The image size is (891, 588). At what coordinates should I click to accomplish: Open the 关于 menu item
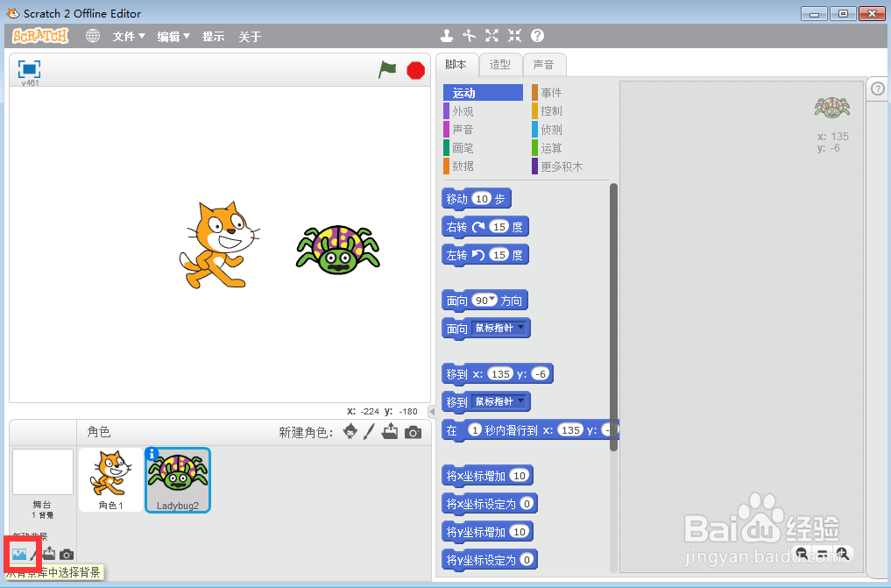point(250,36)
